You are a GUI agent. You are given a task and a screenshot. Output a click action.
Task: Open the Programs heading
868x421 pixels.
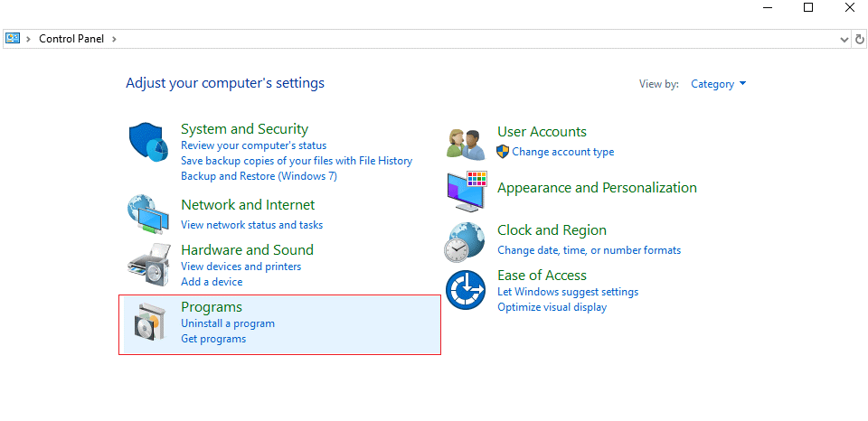click(212, 306)
